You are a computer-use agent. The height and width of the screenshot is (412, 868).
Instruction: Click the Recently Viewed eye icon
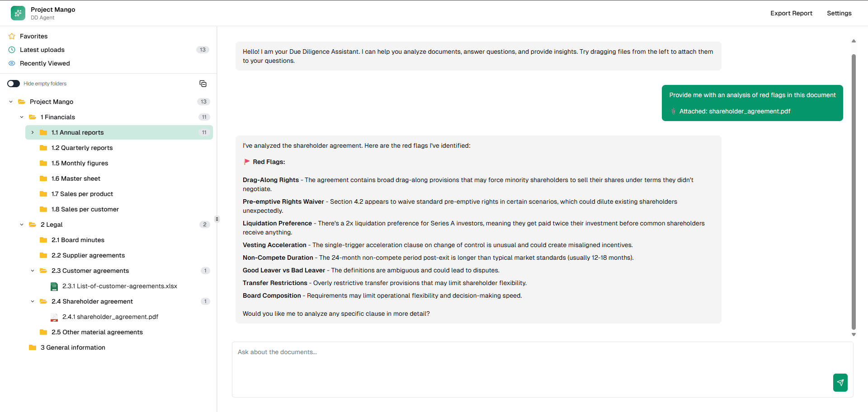[12, 63]
